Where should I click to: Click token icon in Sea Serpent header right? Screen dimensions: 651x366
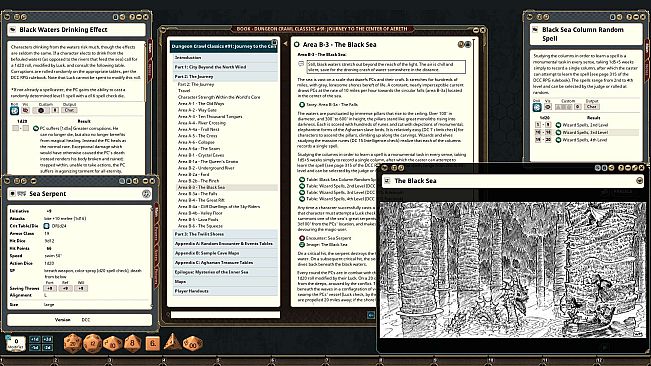pos(146,194)
